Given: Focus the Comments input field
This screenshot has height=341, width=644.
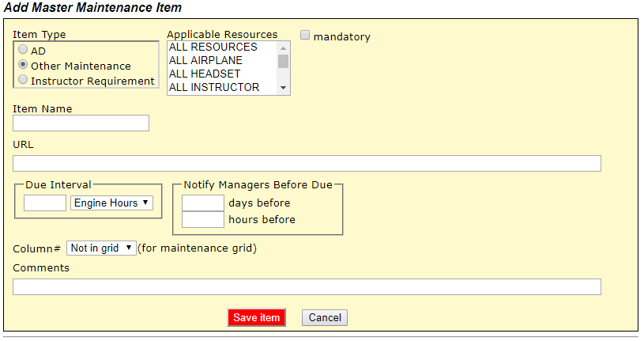Looking at the screenshot, I should 307,286.
